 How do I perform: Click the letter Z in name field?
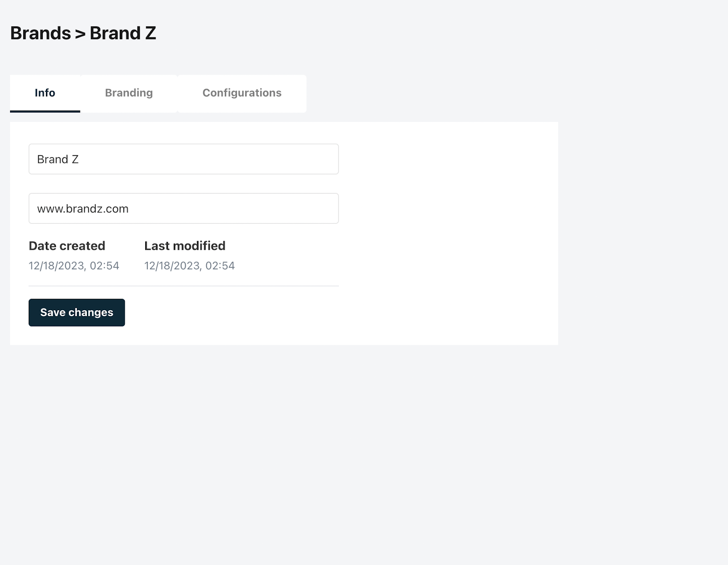[x=75, y=159]
